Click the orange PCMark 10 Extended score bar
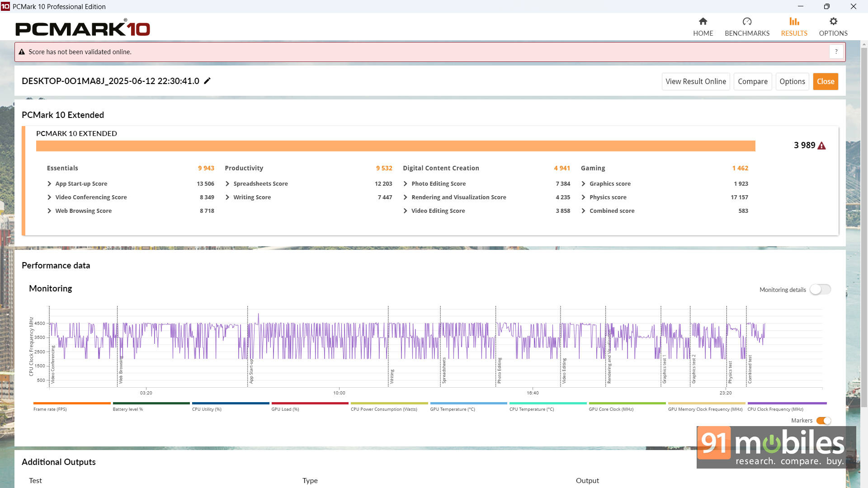 tap(396, 146)
